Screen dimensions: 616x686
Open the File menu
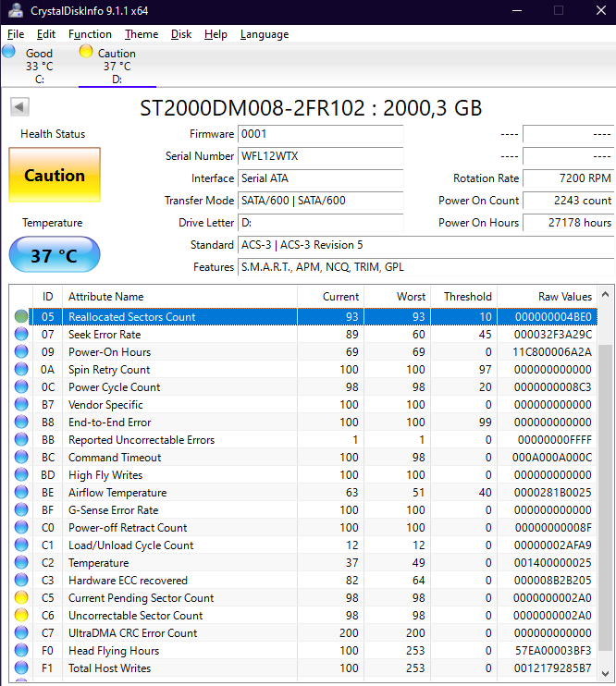[x=16, y=34]
